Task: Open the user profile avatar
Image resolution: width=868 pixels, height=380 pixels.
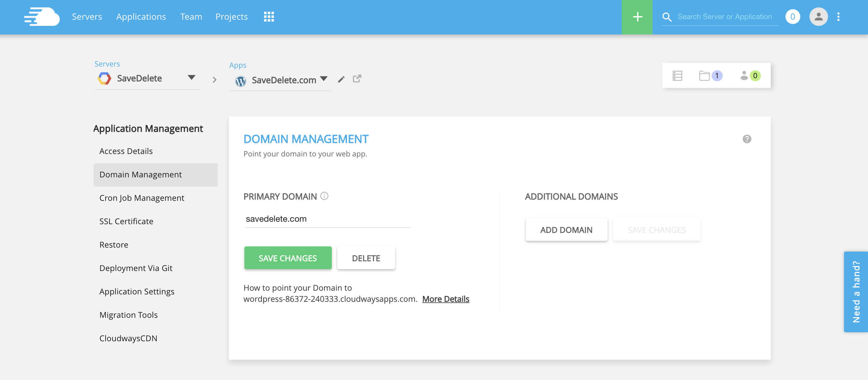Action: (818, 17)
